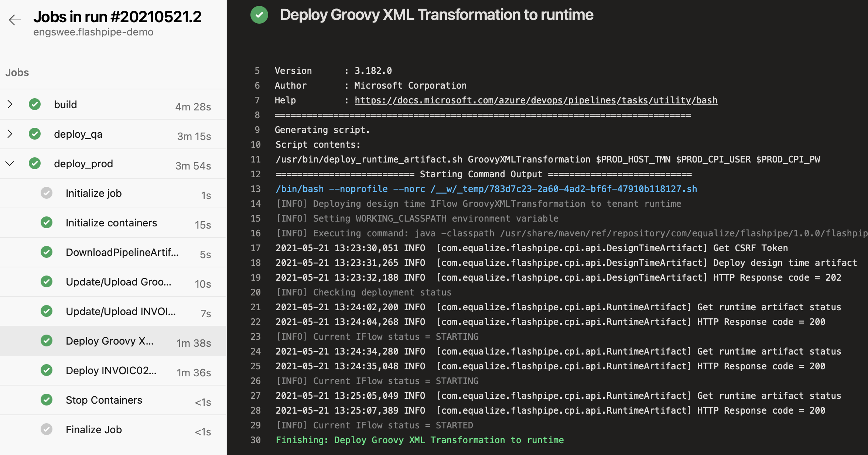Click Initialize containers green check icon

click(47, 223)
